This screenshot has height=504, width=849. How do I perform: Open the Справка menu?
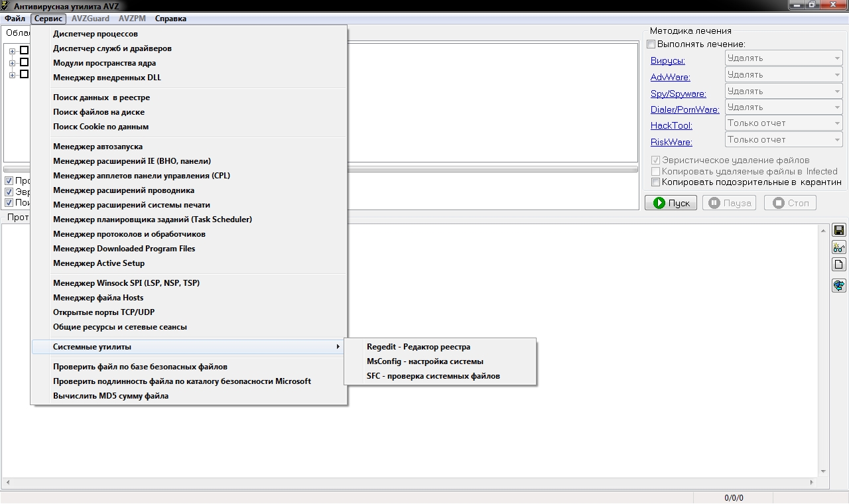click(170, 19)
